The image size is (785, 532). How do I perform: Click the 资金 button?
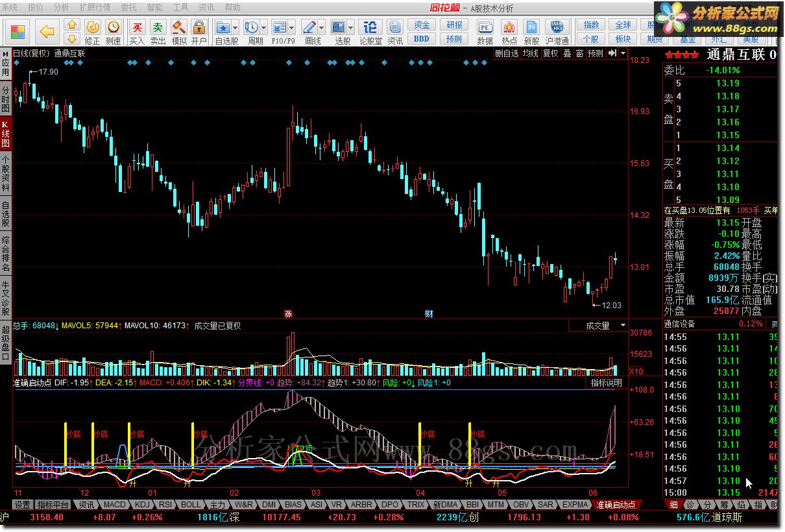point(422,25)
